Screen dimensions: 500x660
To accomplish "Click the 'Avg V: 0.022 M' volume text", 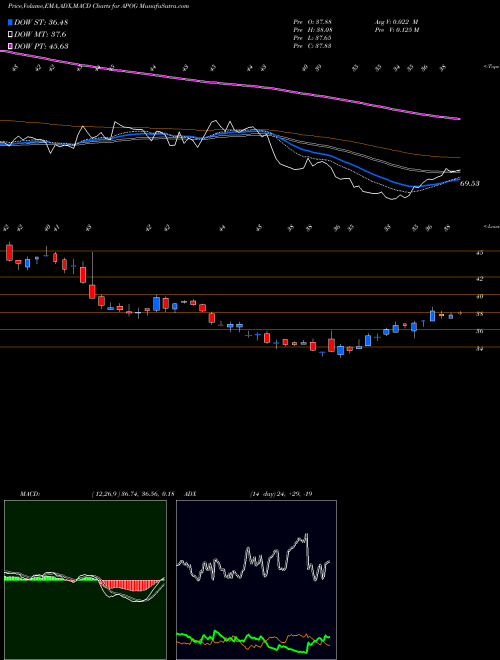I will click(396, 22).
